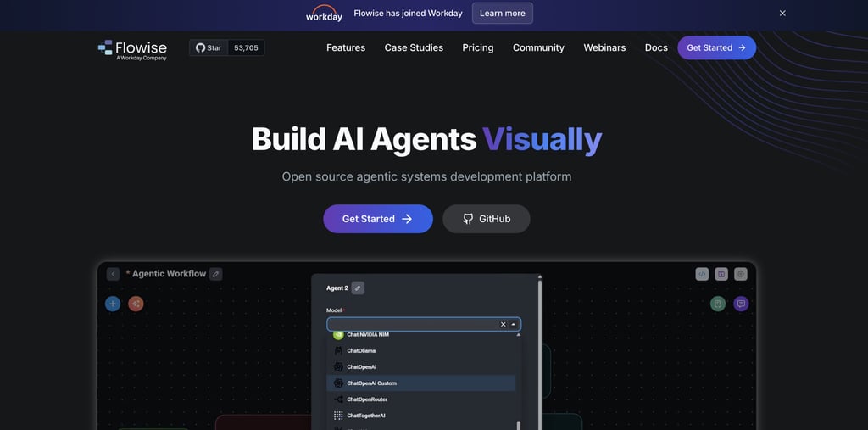Image resolution: width=868 pixels, height=430 pixels.
Task: Select ChatOpenAI from the model list
Action: pyautogui.click(x=421, y=367)
